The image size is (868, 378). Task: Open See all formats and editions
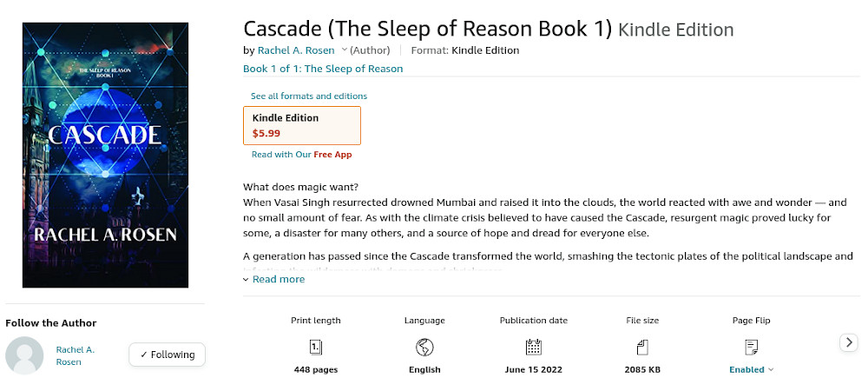tap(309, 96)
